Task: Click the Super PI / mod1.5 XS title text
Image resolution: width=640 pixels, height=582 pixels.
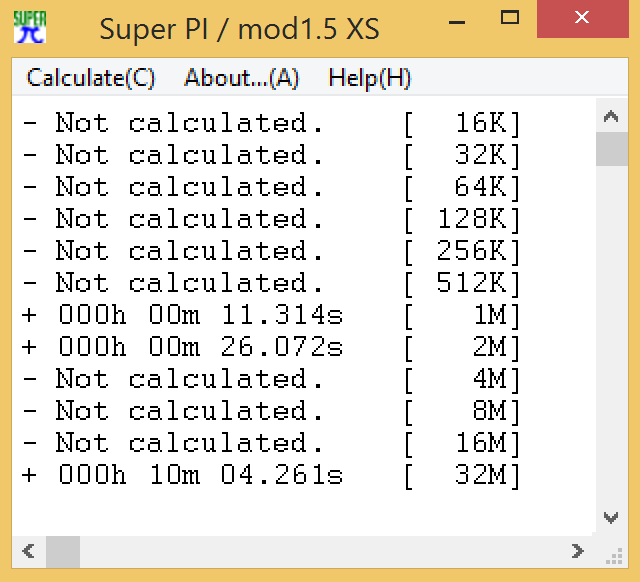Action: 240,29
